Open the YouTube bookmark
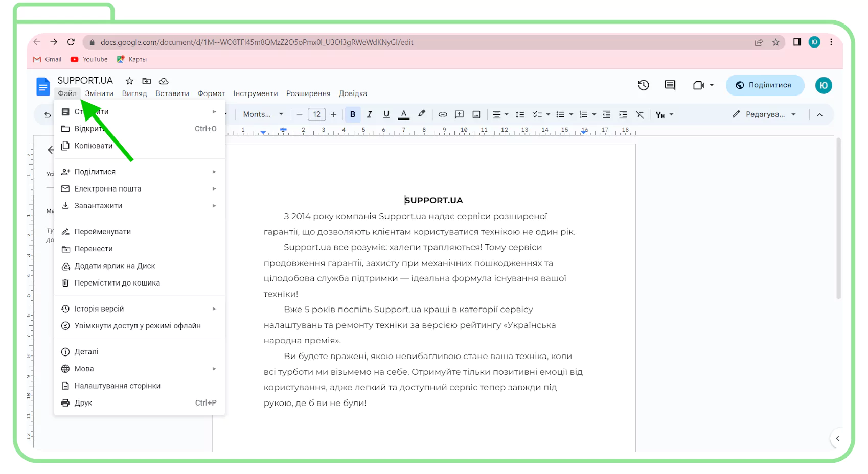The width and height of the screenshot is (868, 474). coord(89,59)
